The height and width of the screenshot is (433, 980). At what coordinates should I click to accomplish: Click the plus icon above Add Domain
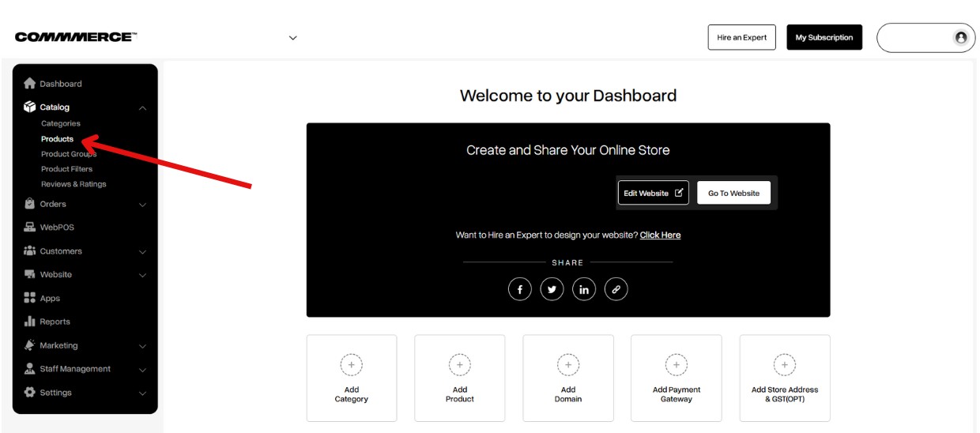[x=567, y=365]
